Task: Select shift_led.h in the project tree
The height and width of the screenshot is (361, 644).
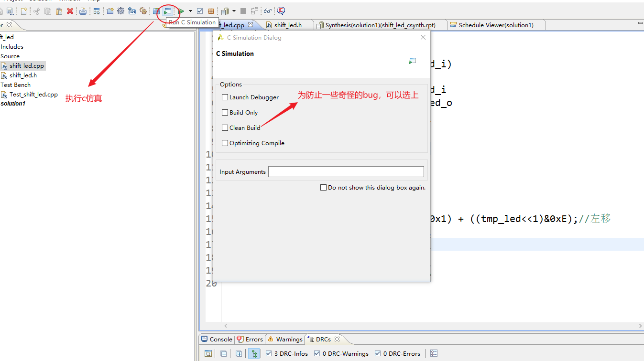Action: [19, 75]
